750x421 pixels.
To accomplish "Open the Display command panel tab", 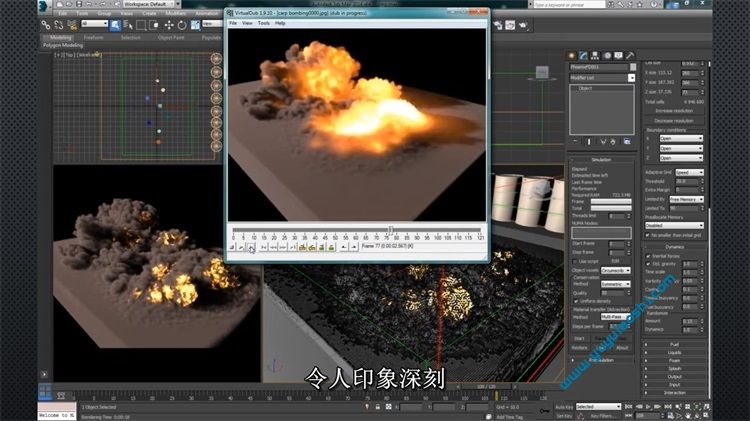I will tap(618, 55).
